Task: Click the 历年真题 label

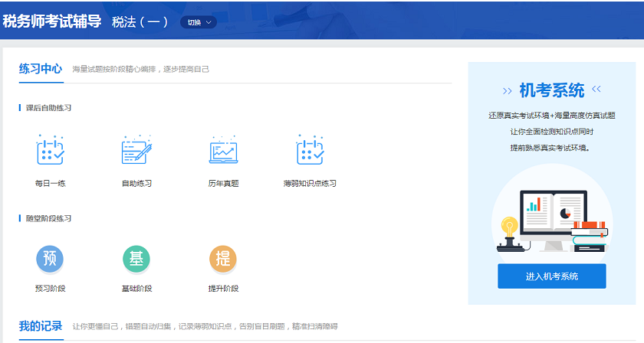Action: tap(223, 184)
